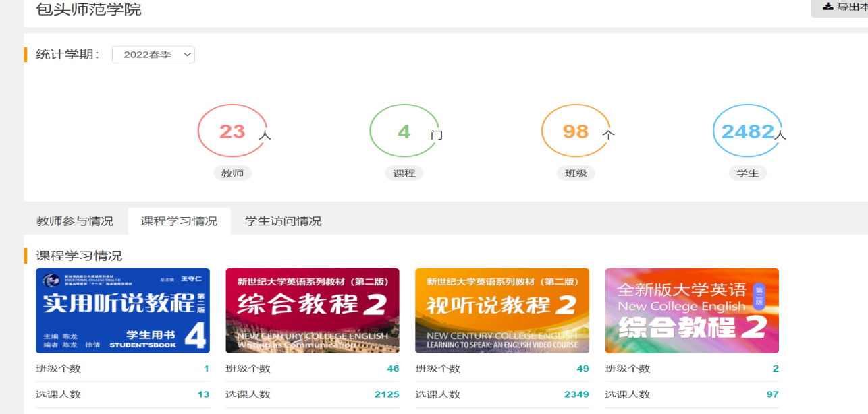The width and height of the screenshot is (868, 414).
Task: Switch to the 教师参与情况 tab
Action: tap(75, 221)
